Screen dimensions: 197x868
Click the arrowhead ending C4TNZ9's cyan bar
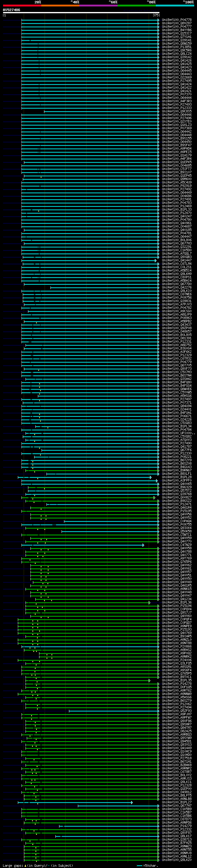[x=143, y=545]
